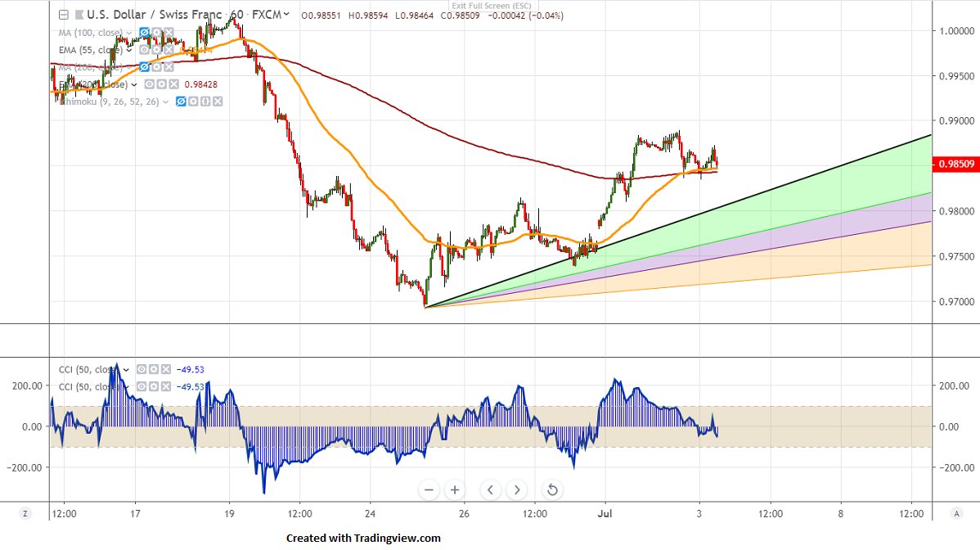Zoom out the chart with minus button
Image resolution: width=980 pixels, height=550 pixels.
click(429, 490)
